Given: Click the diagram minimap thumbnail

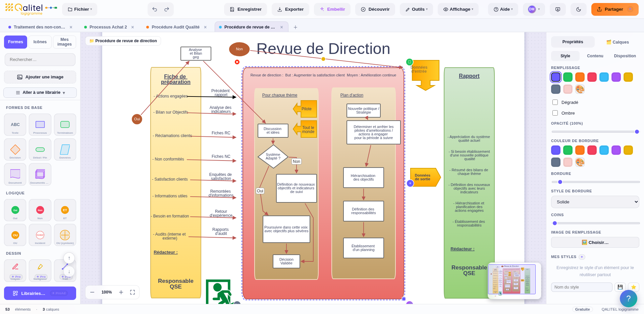Looking at the screenshot, I should [514, 280].
